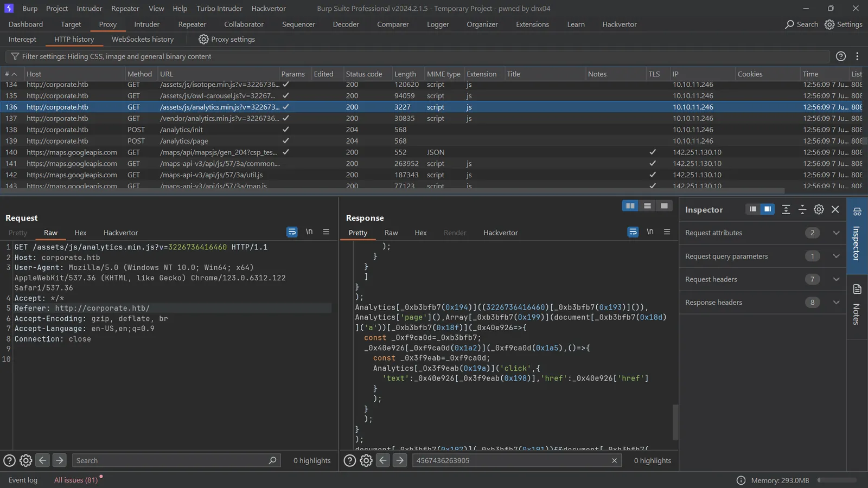Image resolution: width=868 pixels, height=488 pixels.
Task: Collapse all Inspector sections icon
Action: tap(802, 209)
